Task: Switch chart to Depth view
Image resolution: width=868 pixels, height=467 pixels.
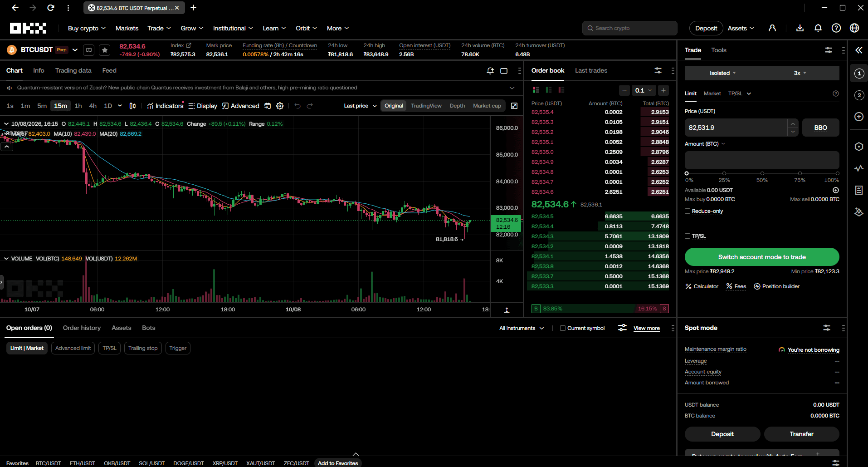Action: point(457,106)
